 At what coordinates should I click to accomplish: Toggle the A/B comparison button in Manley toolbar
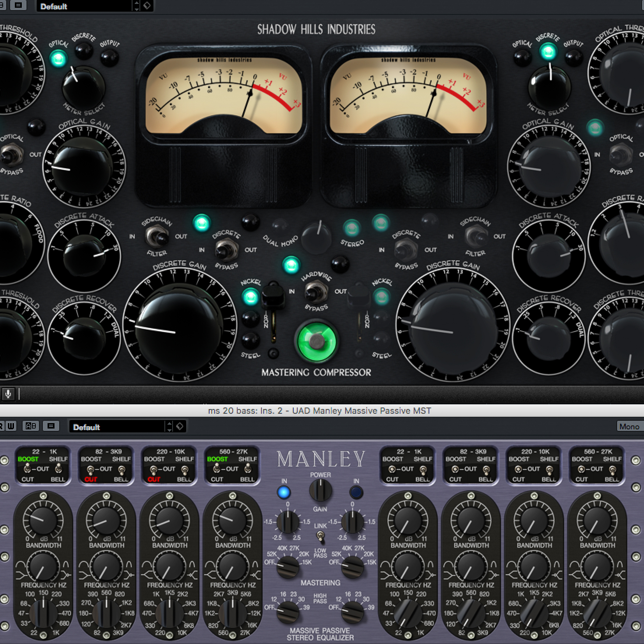[31, 426]
